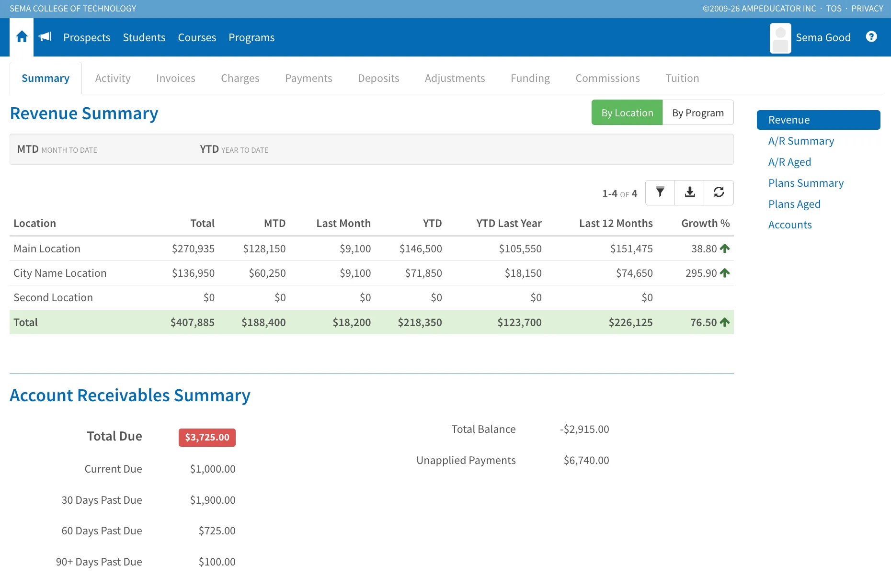Open the announcements megaphone icon

[45, 37]
